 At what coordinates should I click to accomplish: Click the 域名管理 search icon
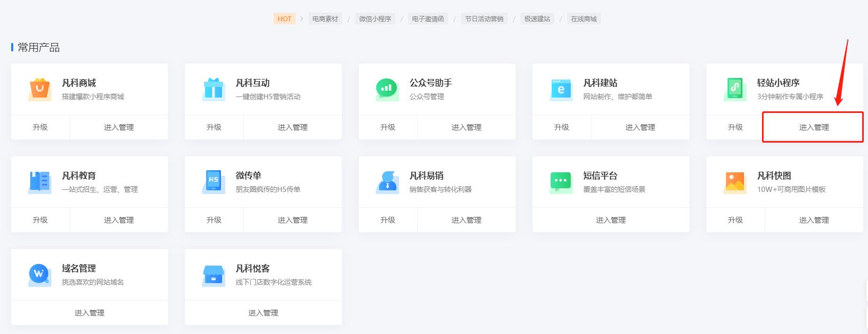pyautogui.click(x=39, y=275)
